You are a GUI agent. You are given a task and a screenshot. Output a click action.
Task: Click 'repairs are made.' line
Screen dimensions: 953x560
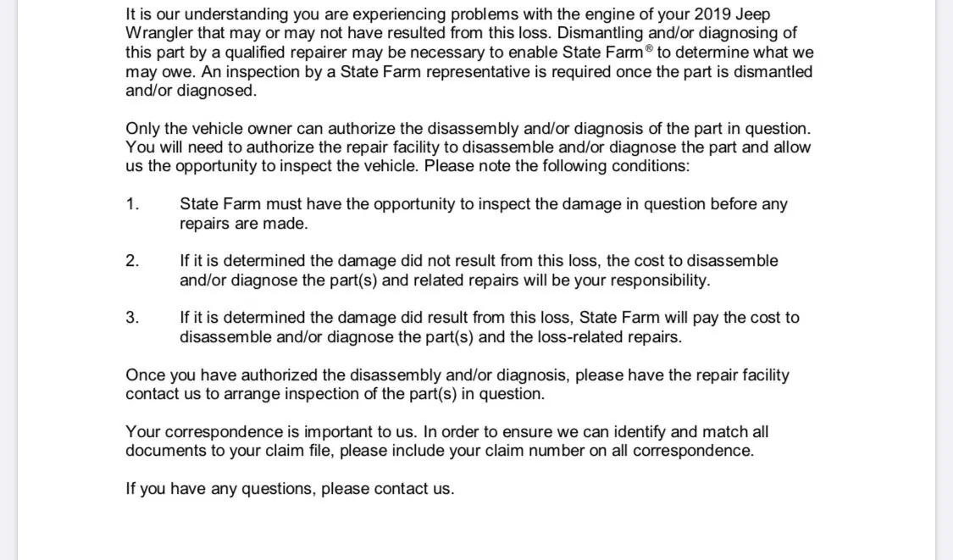[244, 224]
